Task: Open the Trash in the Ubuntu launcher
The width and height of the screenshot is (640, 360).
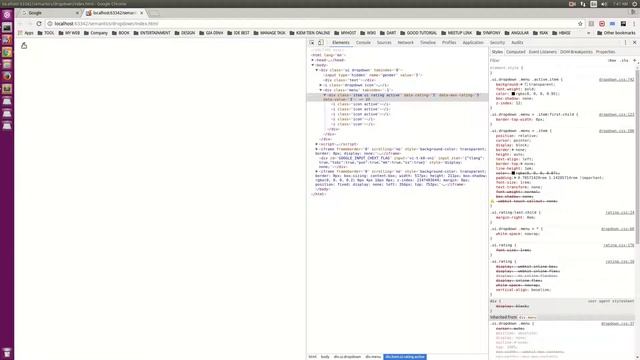Action: 7,352
